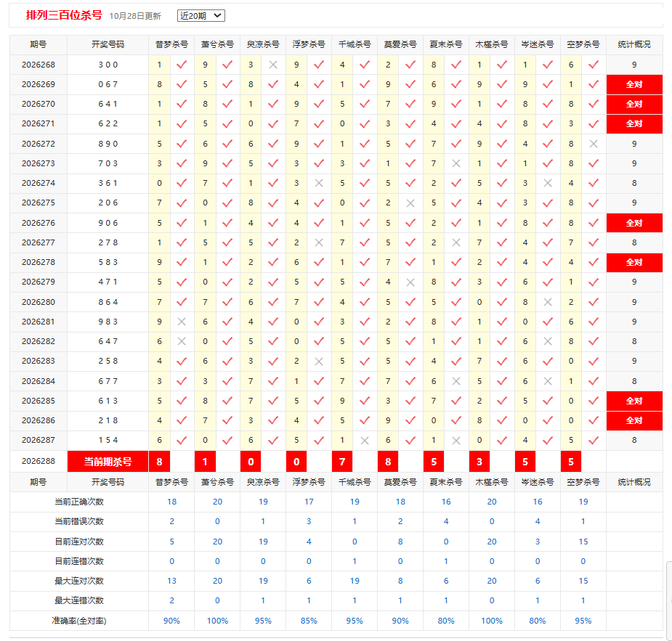Click the 17 value in 当前正确次数 row
This screenshot has height=641, width=672.
(x=309, y=502)
